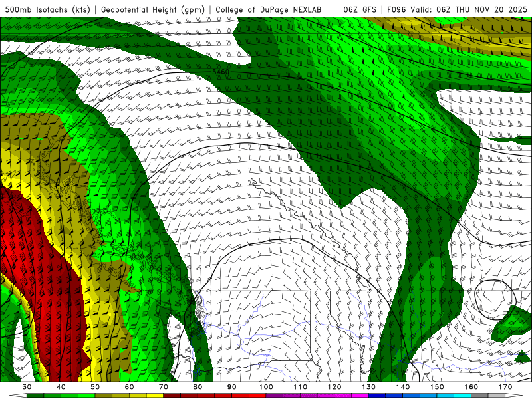Click the 'College of DuPage NEXLAB' label
The image size is (532, 399).
pos(268,9)
